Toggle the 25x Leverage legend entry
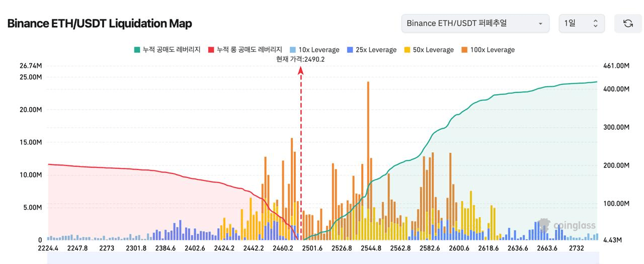 click(371, 50)
